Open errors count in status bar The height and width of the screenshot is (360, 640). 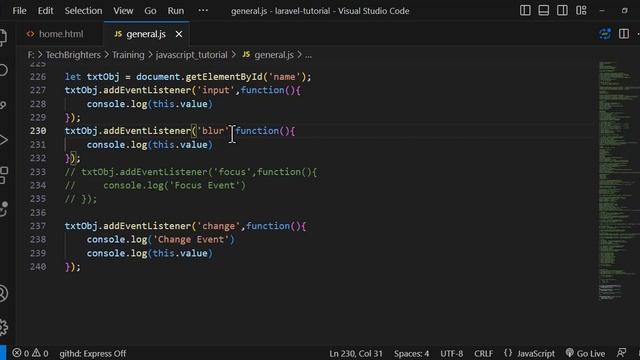pyautogui.click(x=21, y=353)
